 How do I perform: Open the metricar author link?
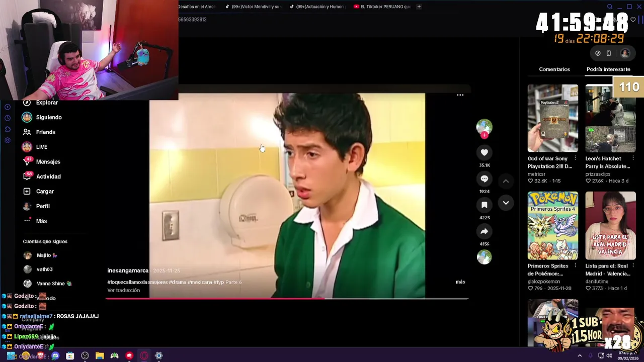536,174
